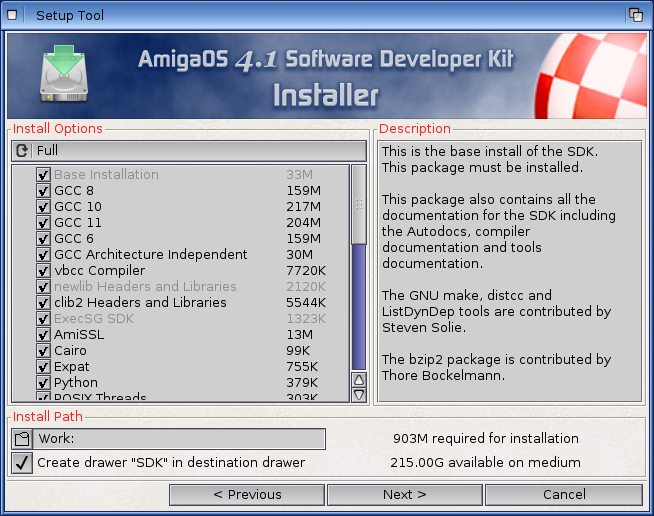Click the window depth gadget in title bar

[x=635, y=15]
